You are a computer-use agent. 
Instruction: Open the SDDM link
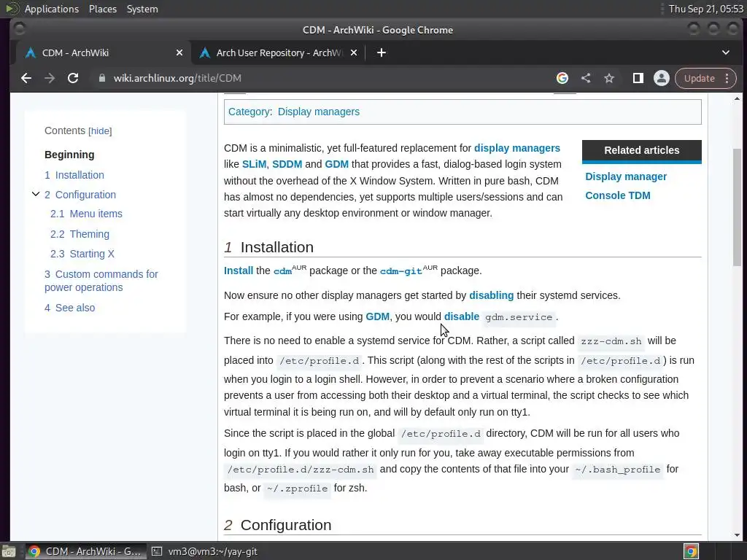pyautogui.click(x=287, y=164)
